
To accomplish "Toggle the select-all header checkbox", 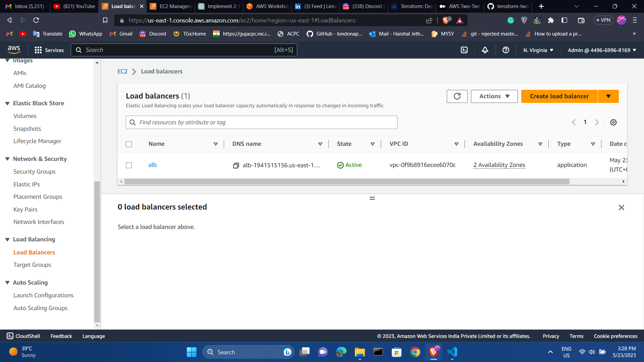I will click(129, 144).
